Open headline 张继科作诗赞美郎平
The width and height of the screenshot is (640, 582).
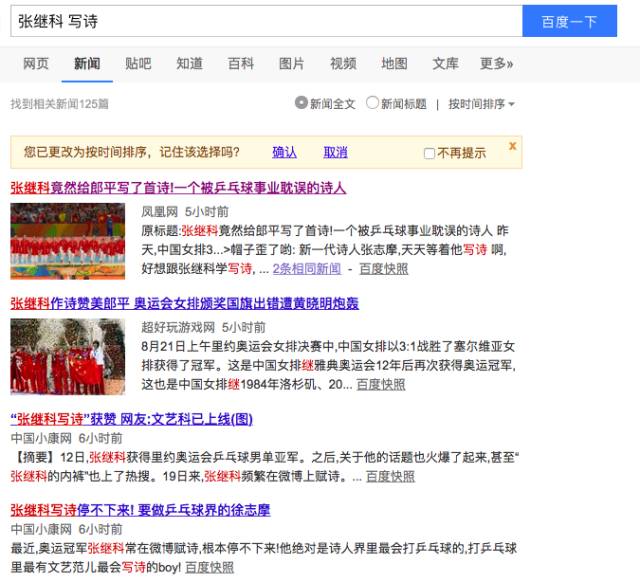(184, 303)
